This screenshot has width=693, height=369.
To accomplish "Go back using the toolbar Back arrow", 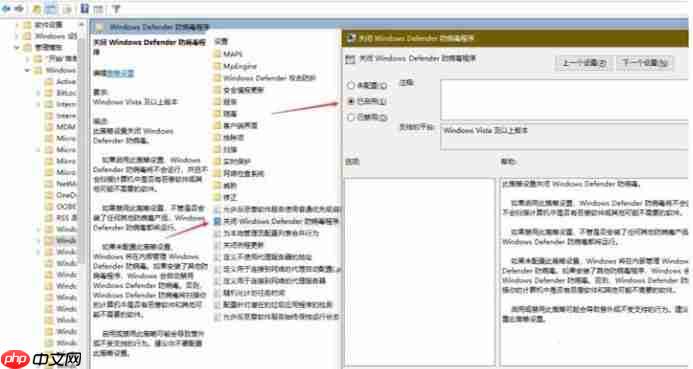I will (x=6, y=8).
